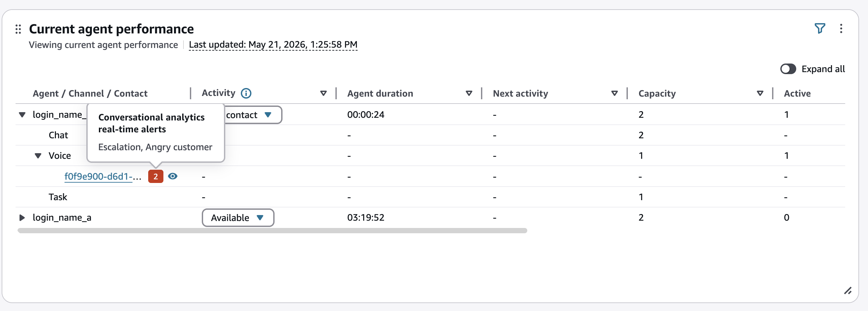
Task: Click the widget resize handle icon
Action: (848, 290)
